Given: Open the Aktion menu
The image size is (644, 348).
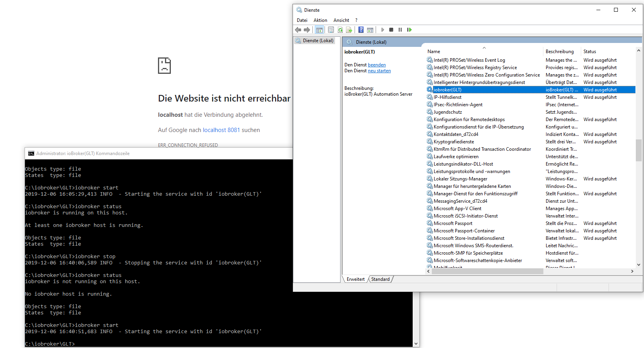Looking at the screenshot, I should click(320, 20).
